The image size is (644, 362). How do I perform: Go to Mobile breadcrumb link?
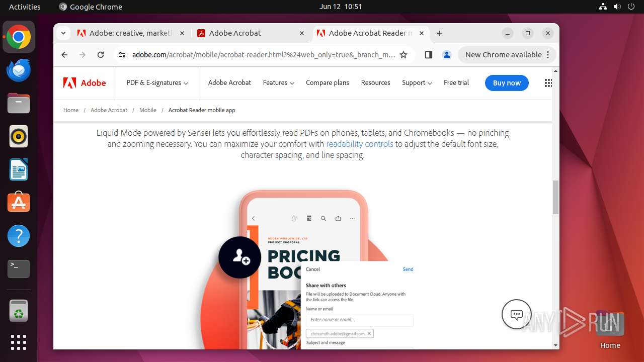coord(148,110)
